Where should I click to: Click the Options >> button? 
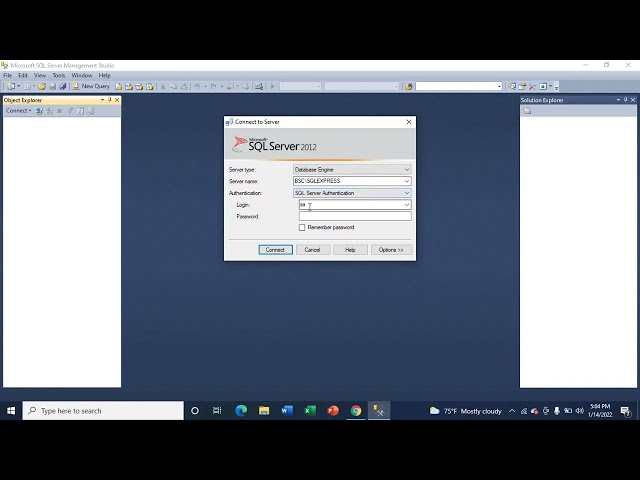391,250
